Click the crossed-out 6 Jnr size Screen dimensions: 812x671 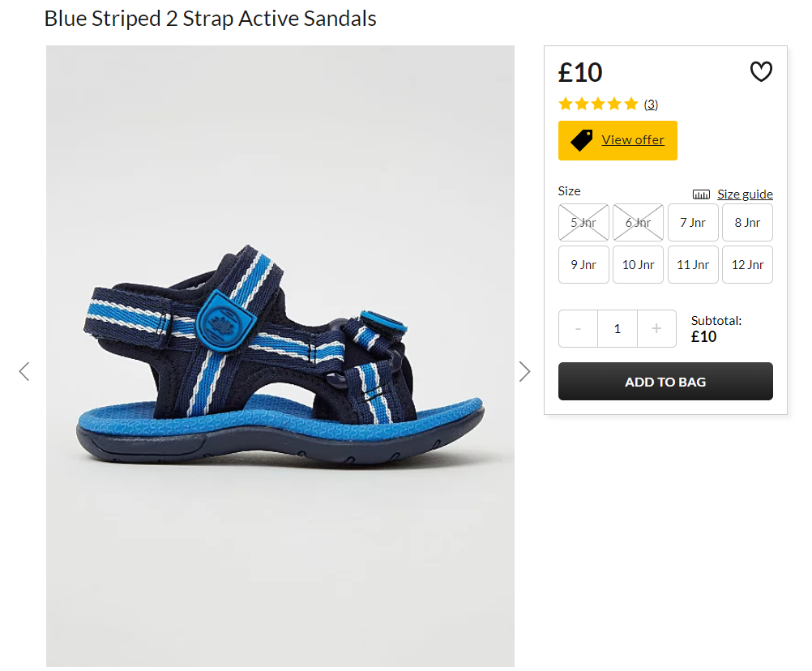click(638, 223)
